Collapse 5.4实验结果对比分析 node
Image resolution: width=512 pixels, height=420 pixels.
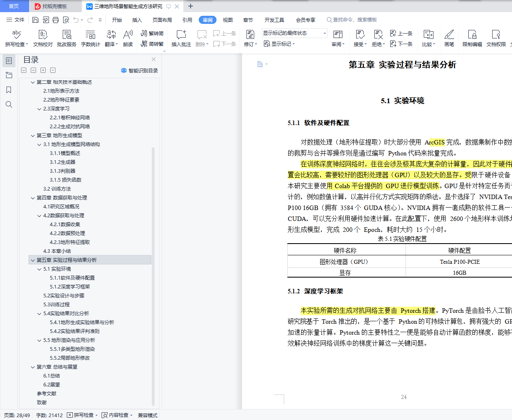[x=40, y=314]
